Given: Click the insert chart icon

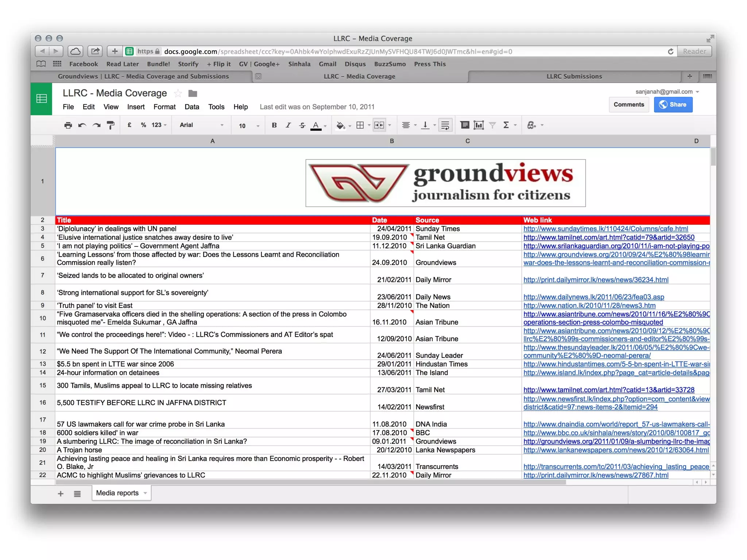Looking at the screenshot, I should [x=479, y=125].
